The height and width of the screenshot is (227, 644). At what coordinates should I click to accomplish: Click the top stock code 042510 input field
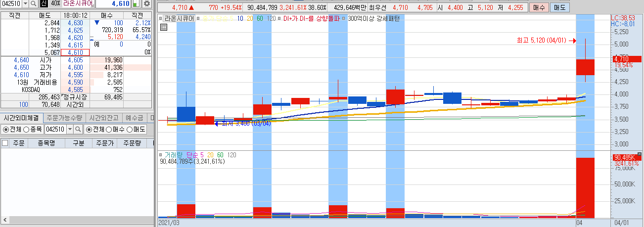[x=11, y=3]
